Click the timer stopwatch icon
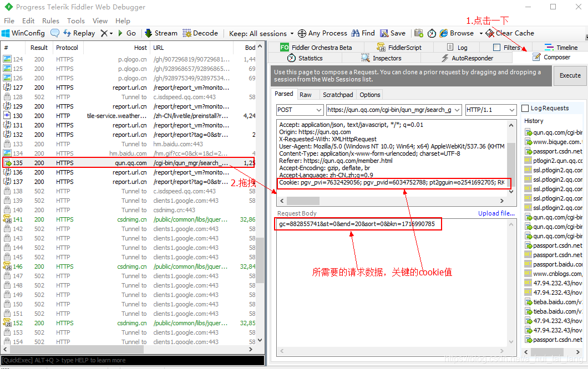The height and width of the screenshot is (369, 588). (x=432, y=33)
